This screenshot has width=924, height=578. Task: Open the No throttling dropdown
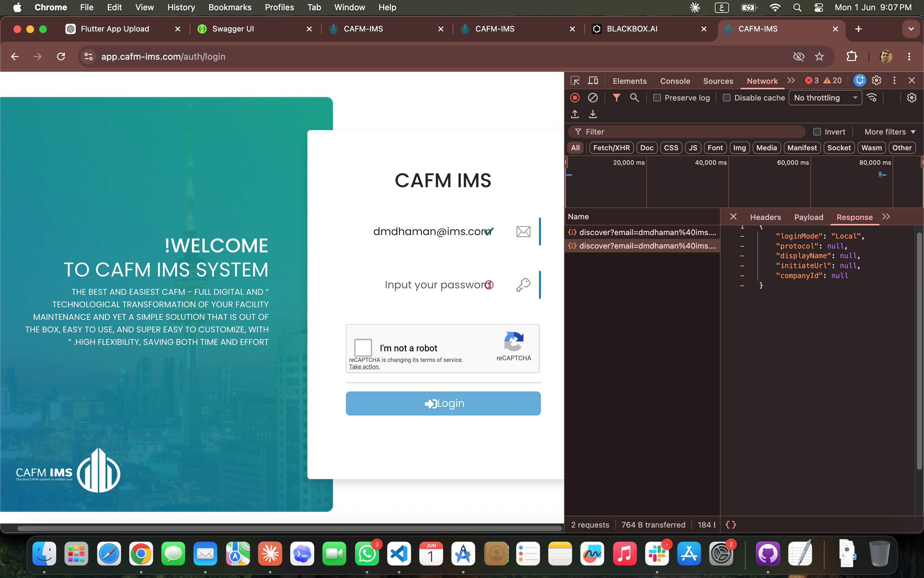(825, 98)
